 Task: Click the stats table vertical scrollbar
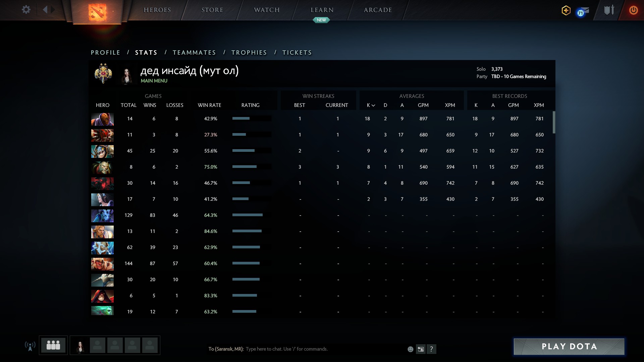[x=554, y=122]
